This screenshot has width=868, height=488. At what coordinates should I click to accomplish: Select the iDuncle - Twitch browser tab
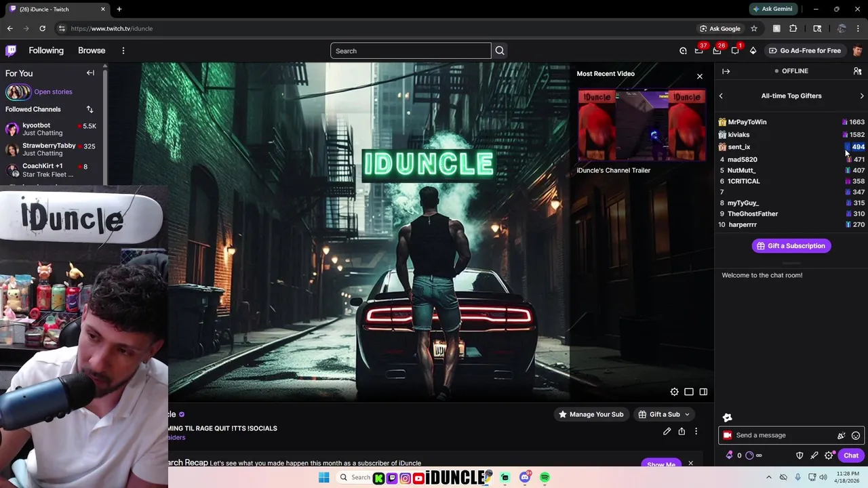click(x=57, y=9)
